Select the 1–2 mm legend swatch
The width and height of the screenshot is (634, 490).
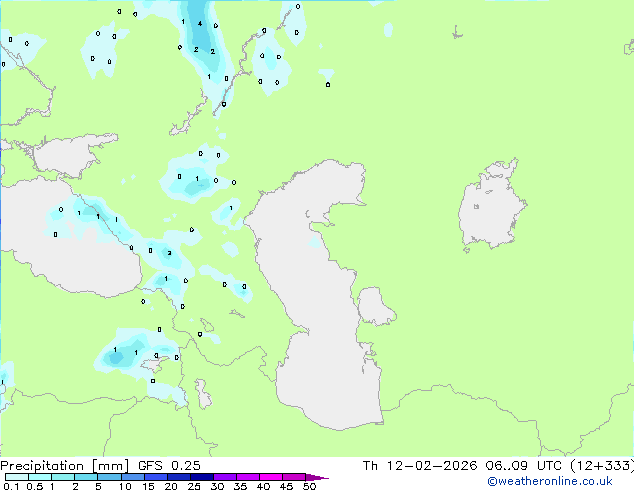point(63,477)
